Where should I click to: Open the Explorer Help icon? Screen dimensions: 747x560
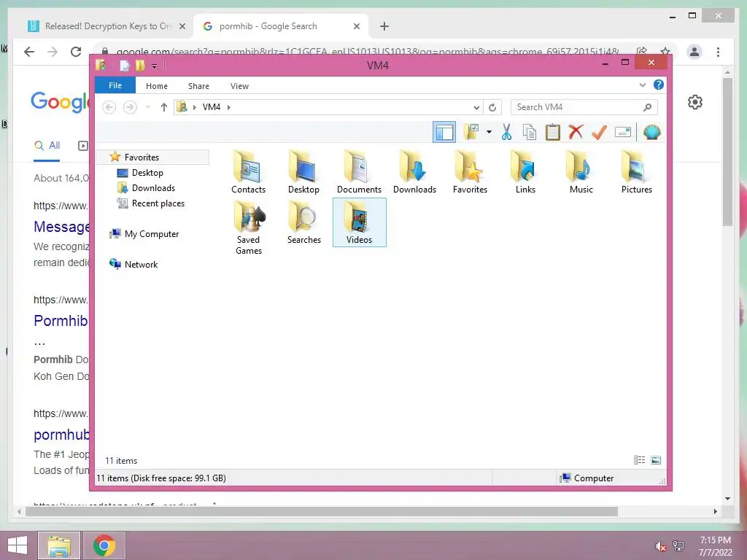click(x=659, y=85)
